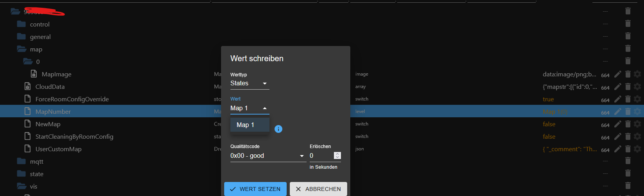Open the gear settings for UserCustomMap
644x196 pixels.
[637, 149]
